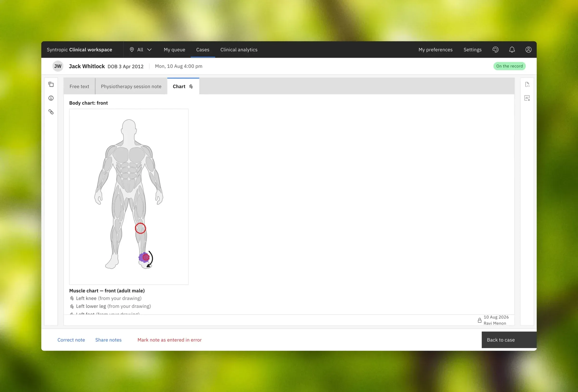Click the Ravi Menon author label
The height and width of the screenshot is (392, 578).
pyautogui.click(x=495, y=323)
